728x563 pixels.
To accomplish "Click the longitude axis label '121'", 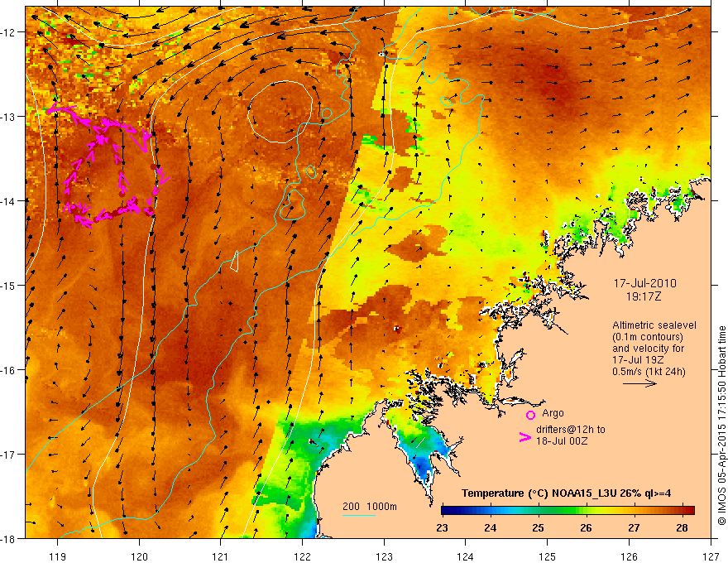I will click(x=221, y=556).
